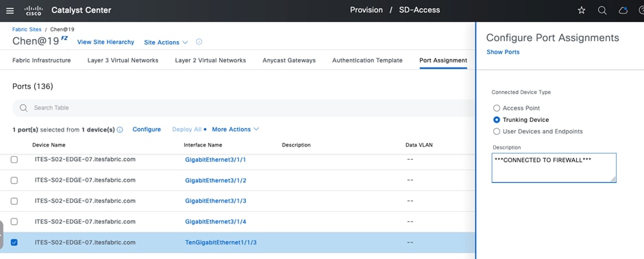This screenshot has height=259, width=644.
Task: Click the Connected Device Type label
Action: (x=521, y=92)
